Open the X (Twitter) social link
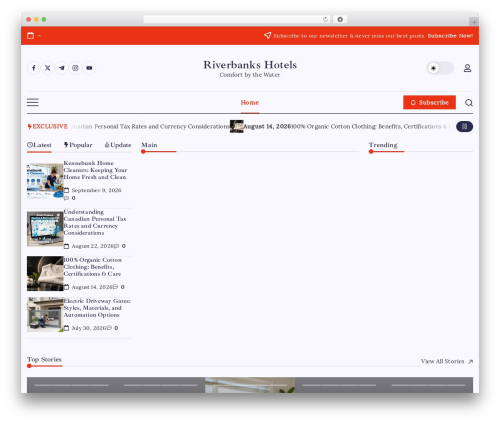500x423 pixels. 48,68
